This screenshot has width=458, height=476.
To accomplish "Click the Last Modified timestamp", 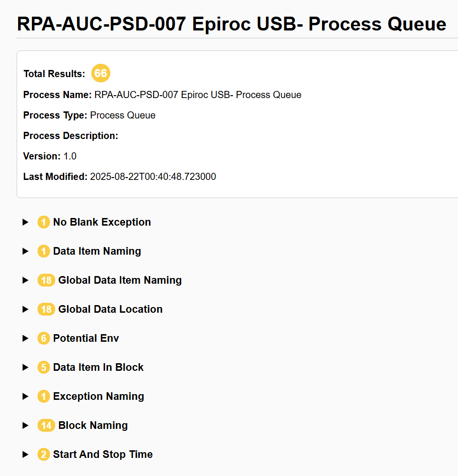I will point(153,176).
